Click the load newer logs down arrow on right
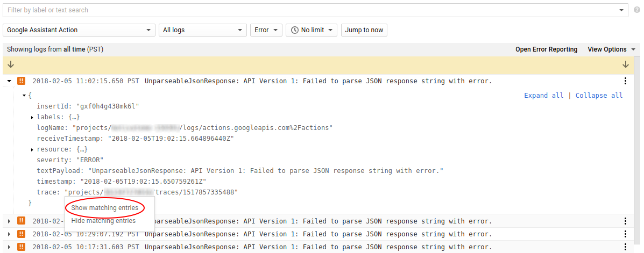Viewport: 644px width, 253px height. coord(625,64)
